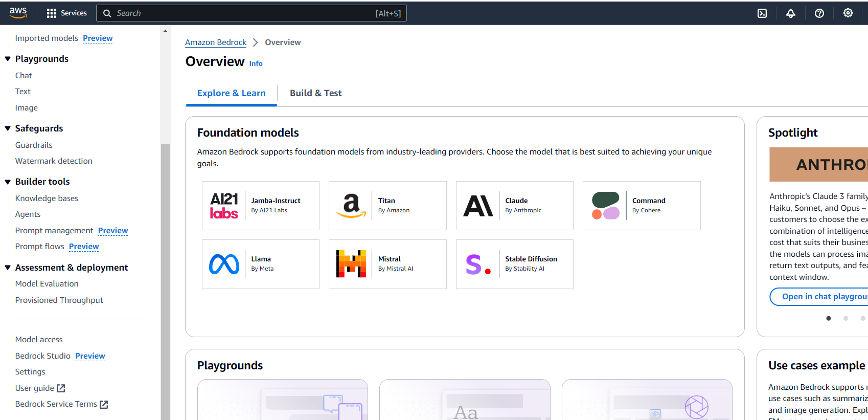The image size is (868, 420).
Task: Click the Open in chat playground button
Action: pos(819,297)
